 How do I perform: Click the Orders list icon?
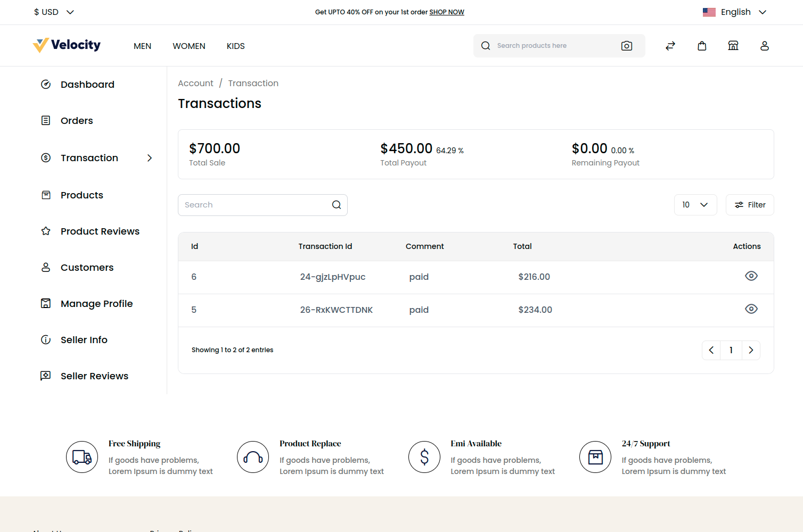[46, 120]
